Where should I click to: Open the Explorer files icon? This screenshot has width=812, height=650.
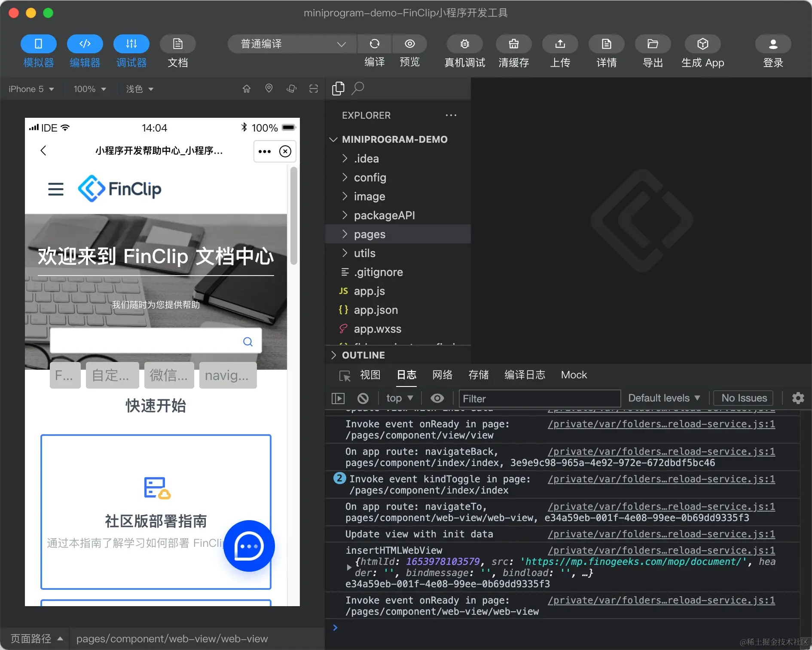338,88
